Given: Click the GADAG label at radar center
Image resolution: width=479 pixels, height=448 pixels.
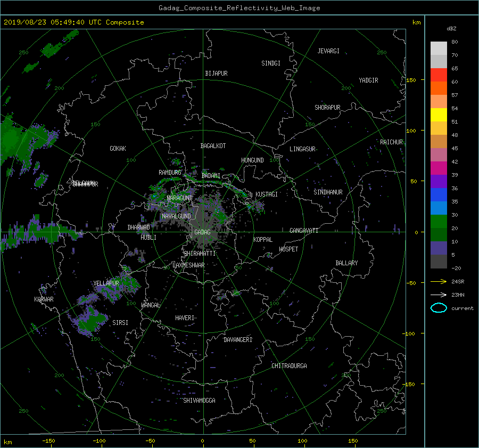Looking at the screenshot, I should coord(203,232).
